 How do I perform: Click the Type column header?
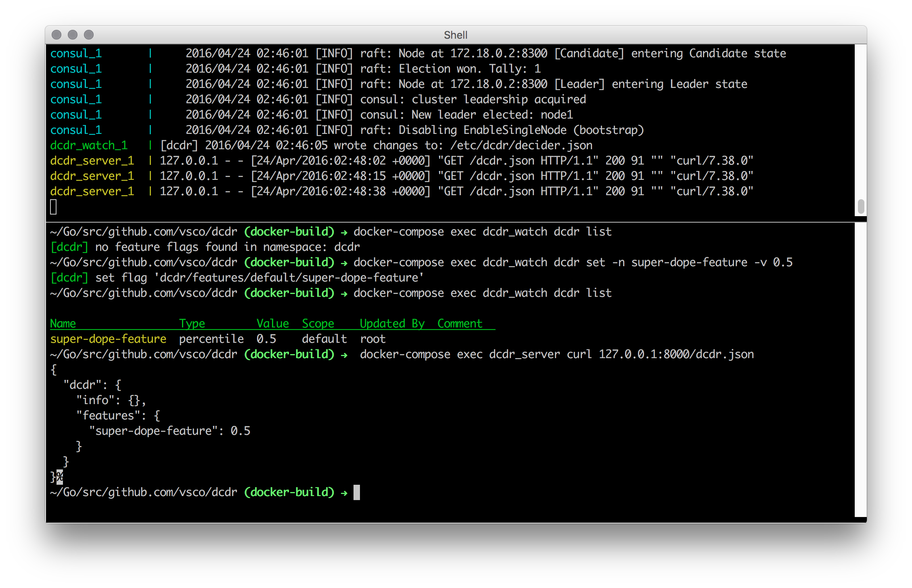[192, 323]
